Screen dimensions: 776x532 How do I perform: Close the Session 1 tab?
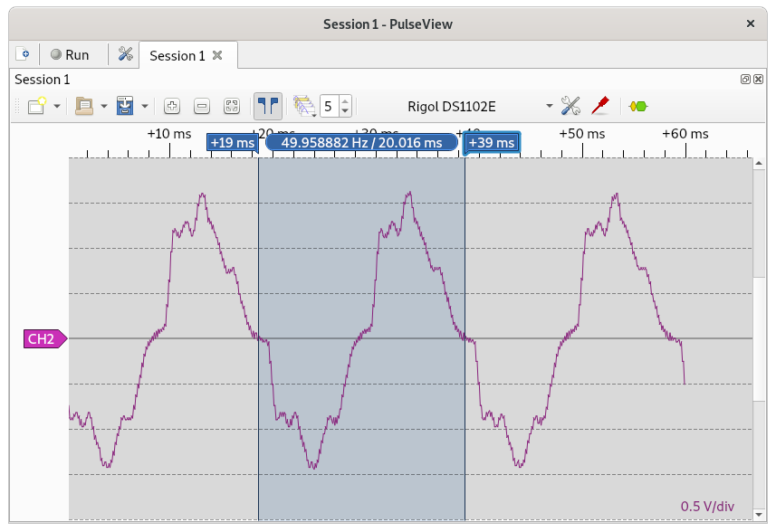click(x=217, y=55)
